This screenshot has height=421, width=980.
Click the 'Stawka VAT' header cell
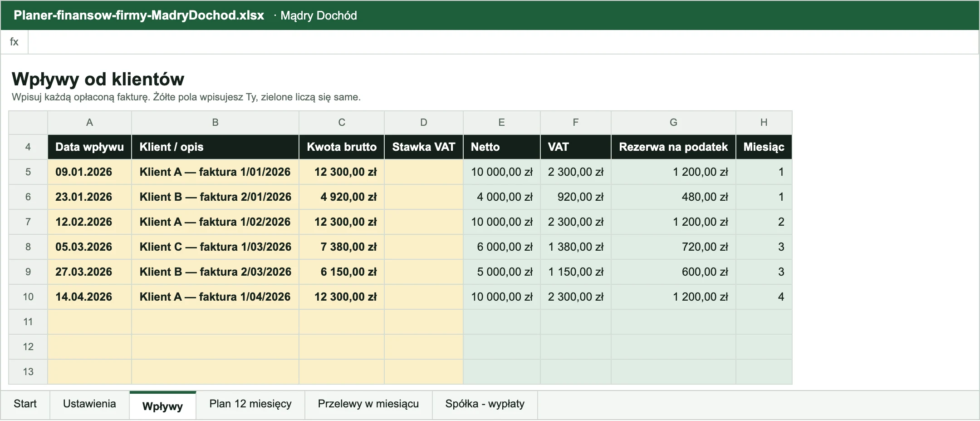point(424,147)
